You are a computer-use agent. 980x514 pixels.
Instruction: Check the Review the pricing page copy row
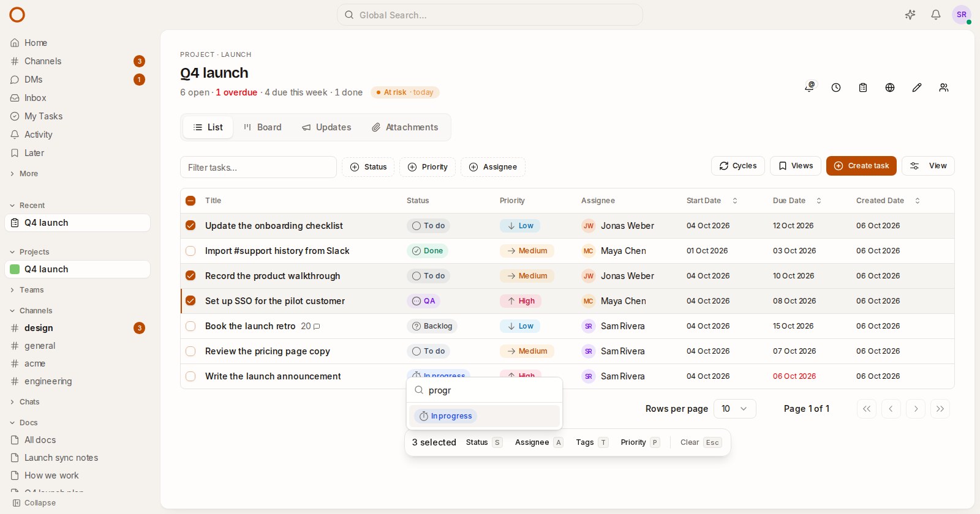(x=190, y=351)
